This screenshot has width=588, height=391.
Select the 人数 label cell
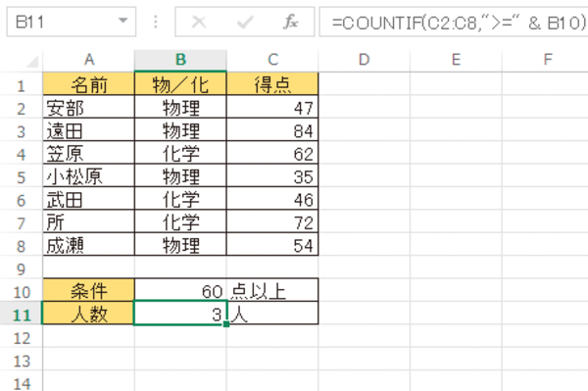[x=89, y=313]
